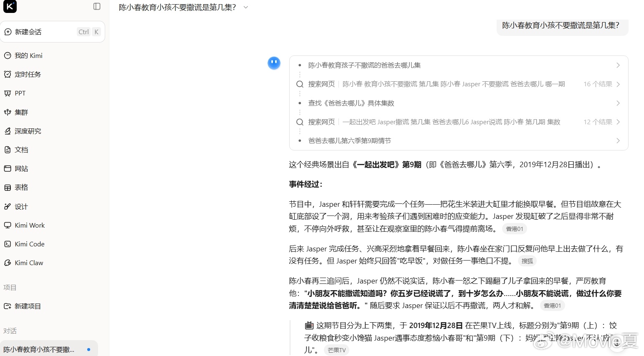644x356 pixels.
Task: Click the Kimi Claw icon
Action: point(8,263)
